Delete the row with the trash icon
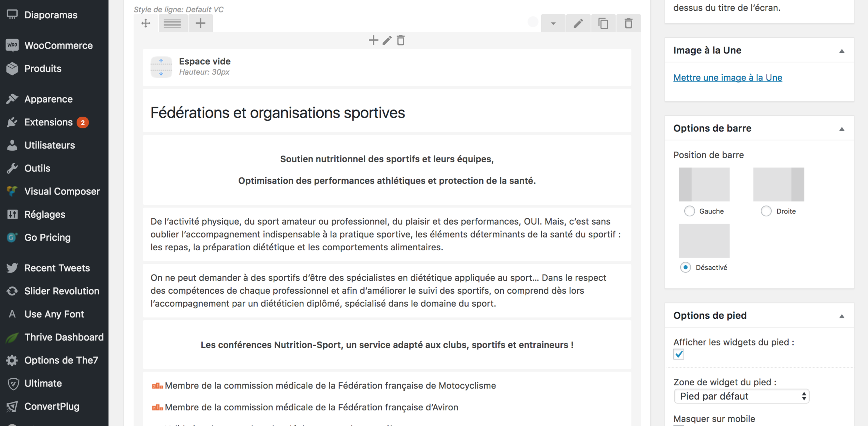Screen dimensions: 868x426 click(x=628, y=23)
